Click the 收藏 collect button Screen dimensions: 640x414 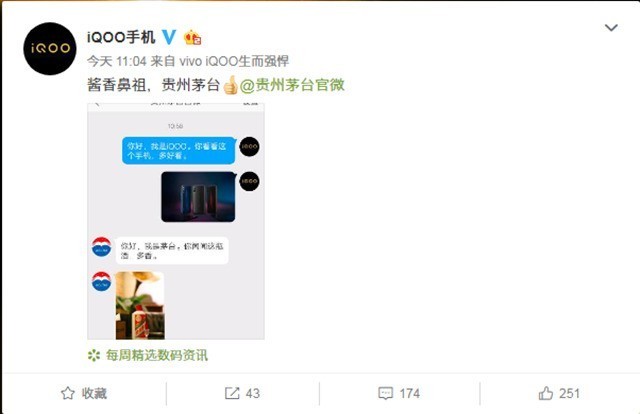[94, 393]
